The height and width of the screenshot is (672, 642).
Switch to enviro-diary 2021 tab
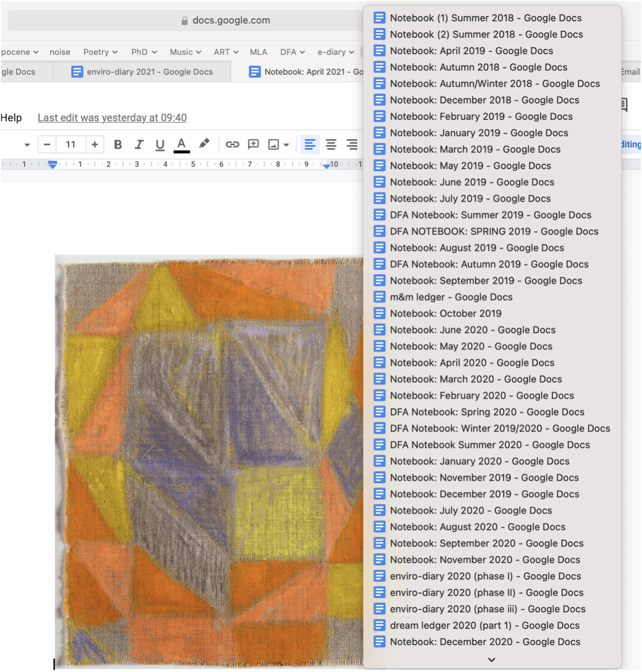coord(142,72)
